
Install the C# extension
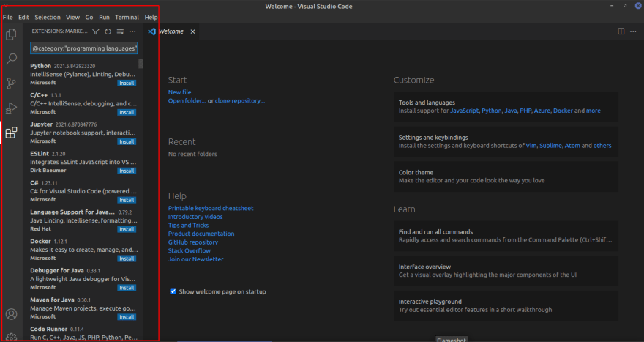pos(127,200)
